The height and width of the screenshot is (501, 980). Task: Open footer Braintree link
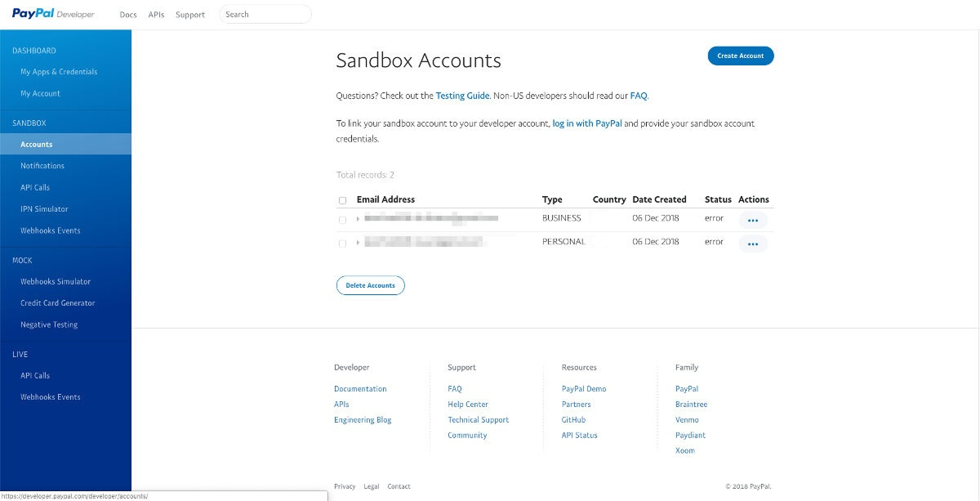pyautogui.click(x=691, y=405)
